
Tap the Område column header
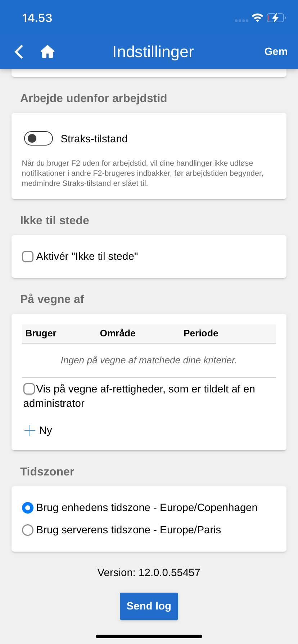pos(118,333)
